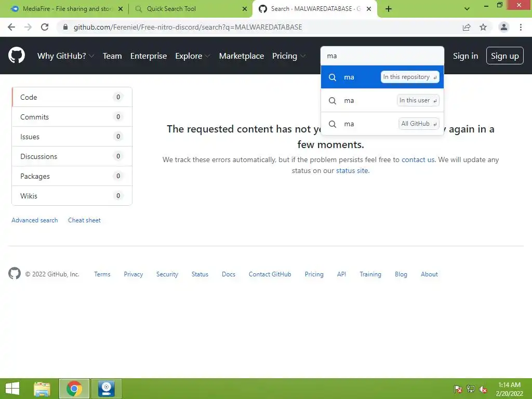The width and height of the screenshot is (532, 399).
Task: Expand the header Pricing dropdown
Action: pyautogui.click(x=289, y=56)
